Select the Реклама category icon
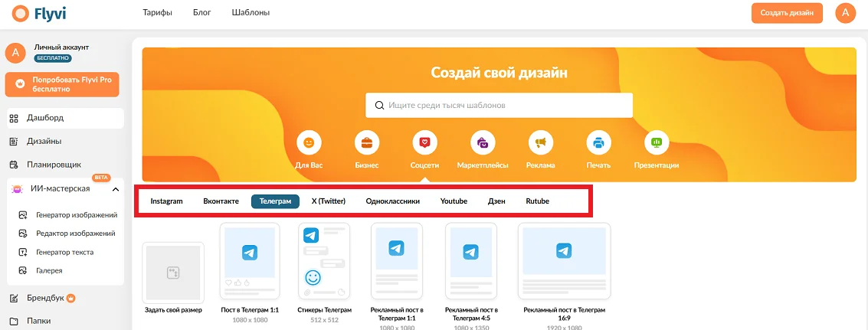 541,143
